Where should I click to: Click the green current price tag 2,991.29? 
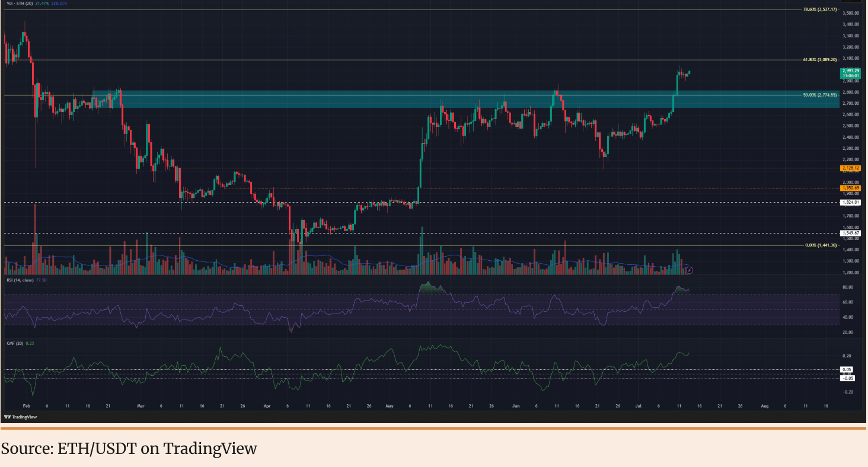850,71
